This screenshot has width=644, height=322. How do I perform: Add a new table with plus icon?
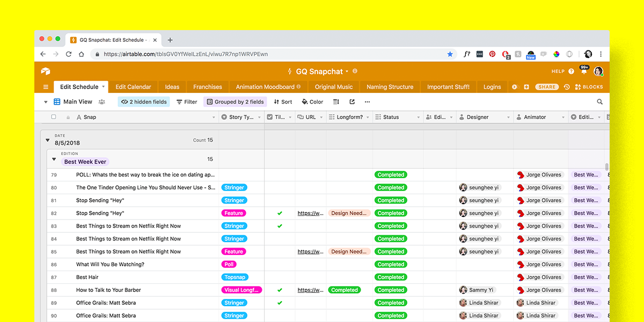pyautogui.click(x=526, y=87)
